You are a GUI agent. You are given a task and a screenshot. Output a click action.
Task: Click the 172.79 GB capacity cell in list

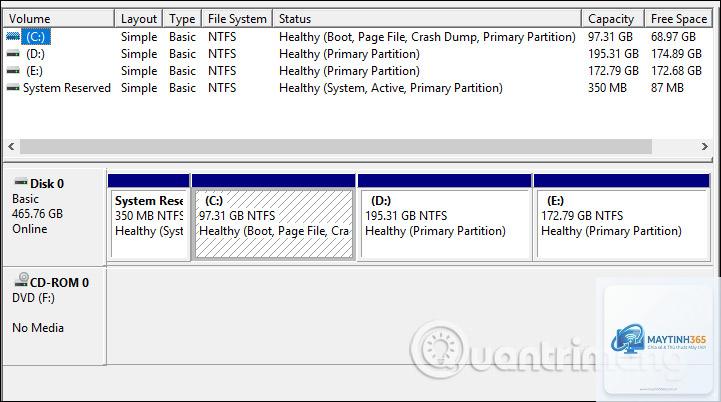tap(613, 71)
